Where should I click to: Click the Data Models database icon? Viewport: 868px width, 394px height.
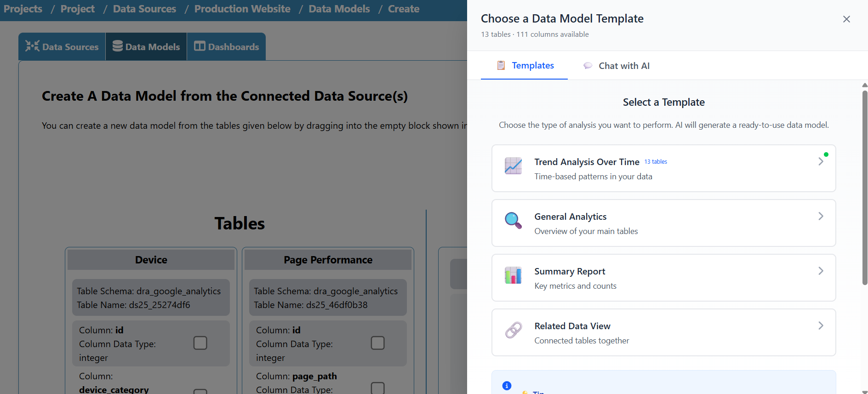[118, 46]
